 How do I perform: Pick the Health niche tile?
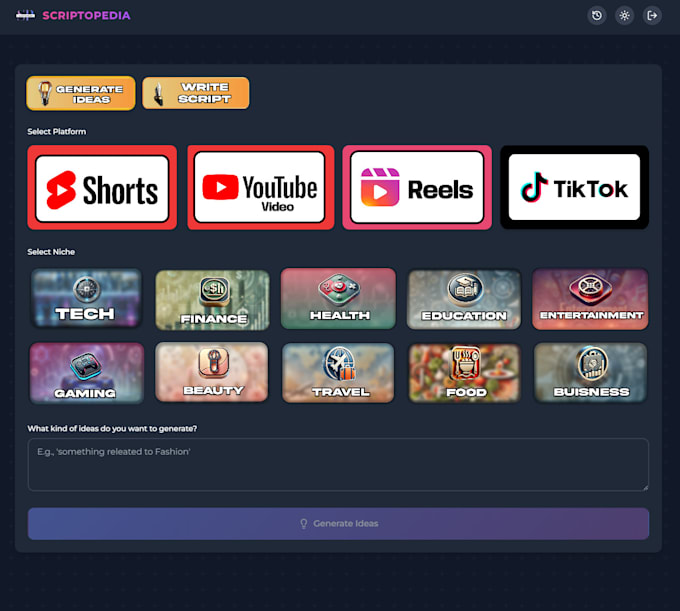click(338, 298)
